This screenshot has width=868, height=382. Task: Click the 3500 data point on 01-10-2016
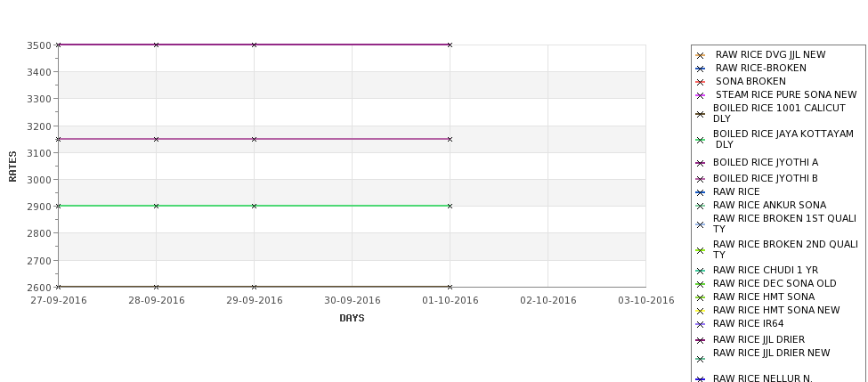(450, 45)
